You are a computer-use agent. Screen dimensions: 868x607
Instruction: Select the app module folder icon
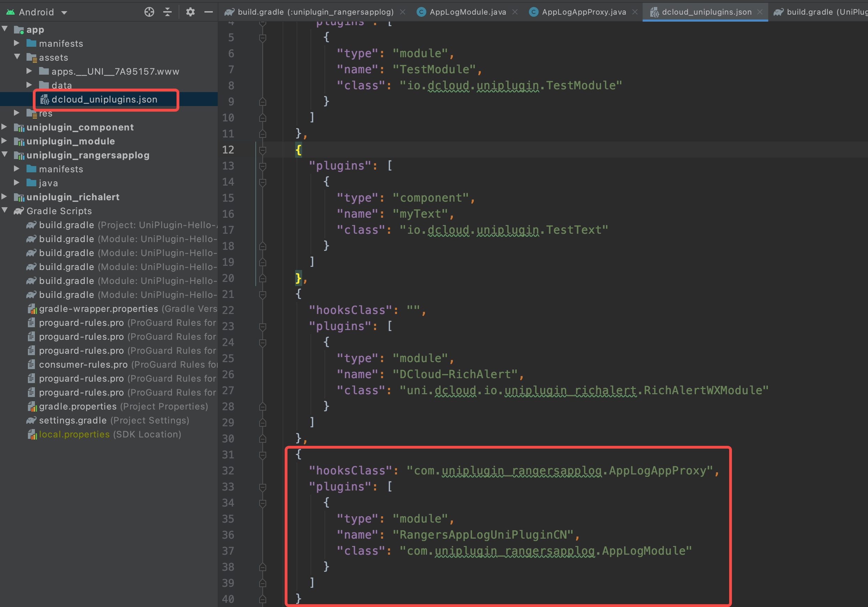tap(19, 30)
